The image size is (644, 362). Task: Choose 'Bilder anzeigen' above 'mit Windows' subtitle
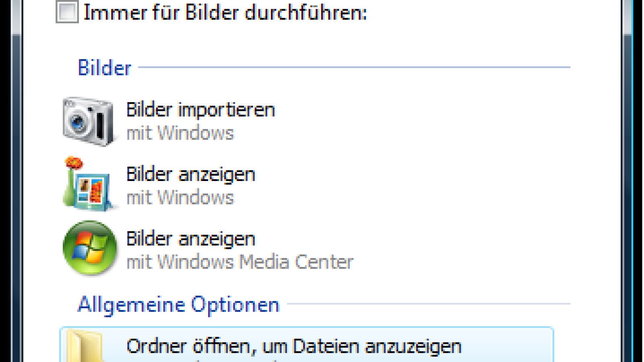click(x=190, y=174)
